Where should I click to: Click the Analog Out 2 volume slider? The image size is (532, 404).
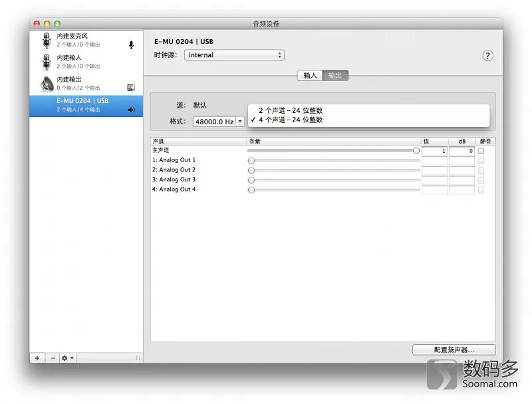point(334,170)
